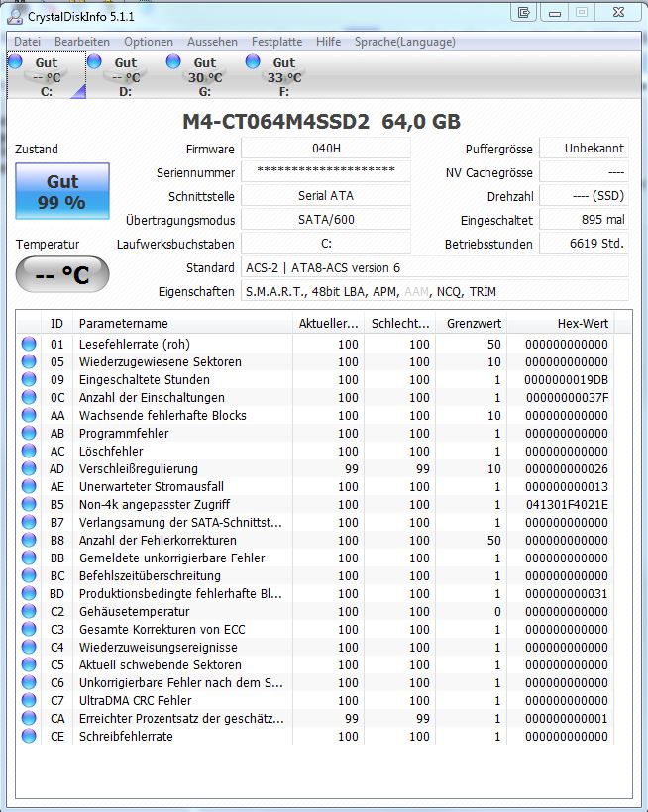Select the Unkorrigierbare Fehler nach dem S... row
The image size is (648, 812).
[315, 682]
